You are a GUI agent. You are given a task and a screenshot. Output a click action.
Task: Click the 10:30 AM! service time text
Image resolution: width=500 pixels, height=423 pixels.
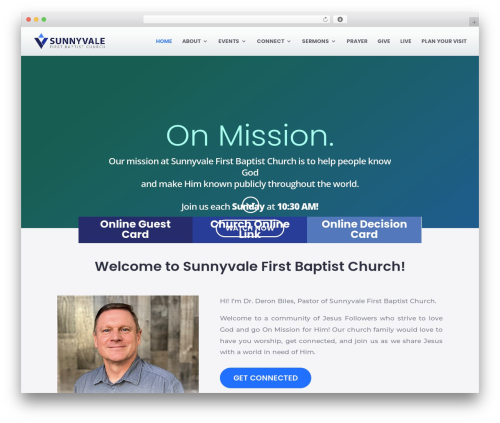(298, 207)
